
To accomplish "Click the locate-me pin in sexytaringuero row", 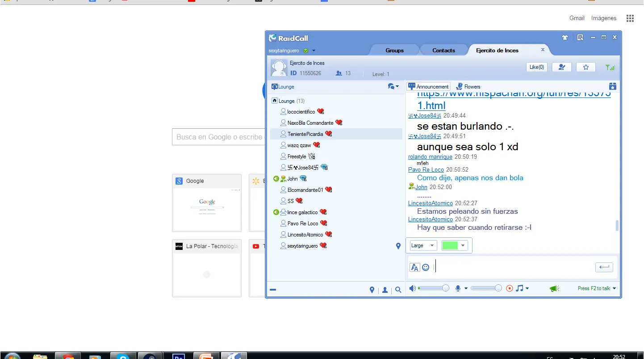I will pyautogui.click(x=398, y=246).
